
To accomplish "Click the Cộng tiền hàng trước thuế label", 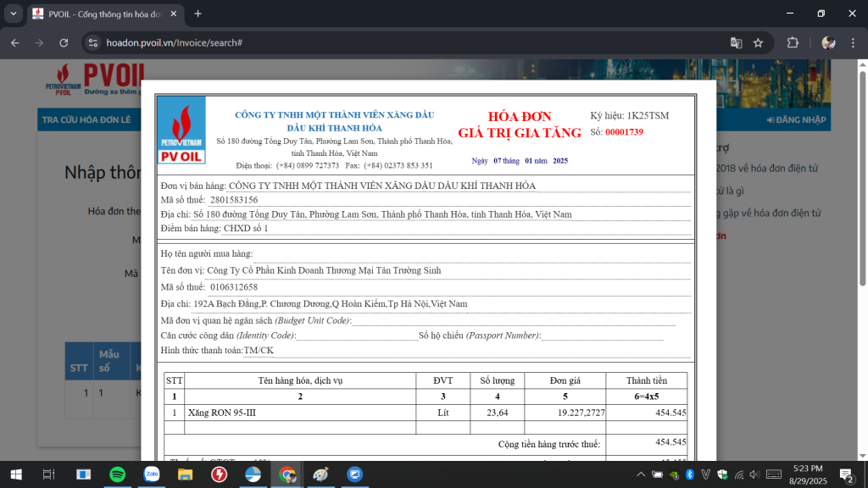I will click(x=549, y=444).
